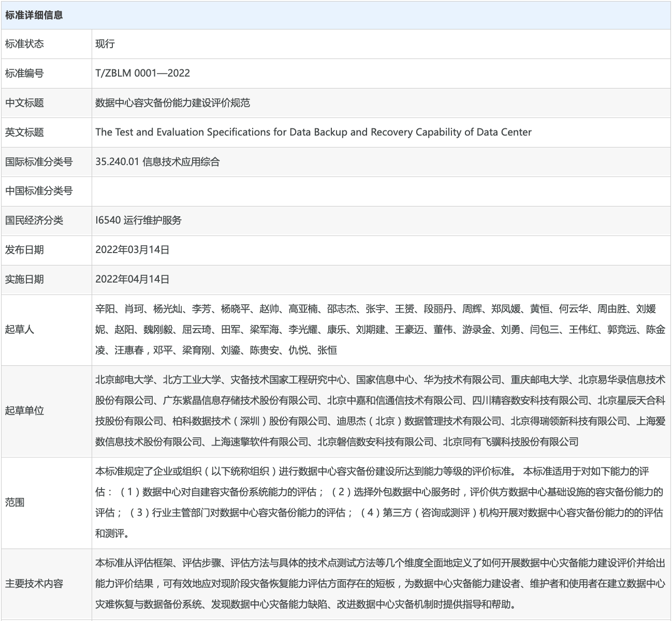Viewport: 672px width, 621px height.
Task: Click the Chinese title 数据中心容灾备份能力建设评价规范
Action: point(172,103)
